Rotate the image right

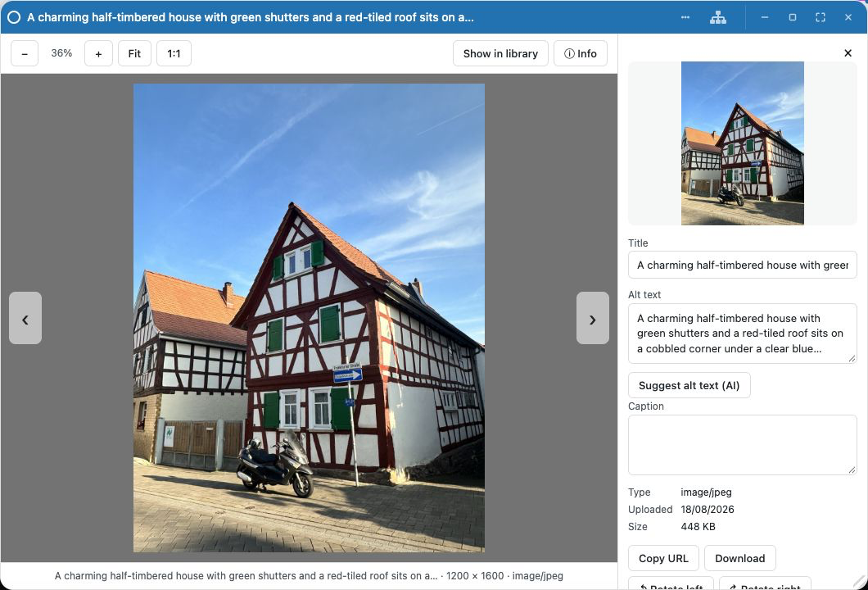pyautogui.click(x=765, y=584)
